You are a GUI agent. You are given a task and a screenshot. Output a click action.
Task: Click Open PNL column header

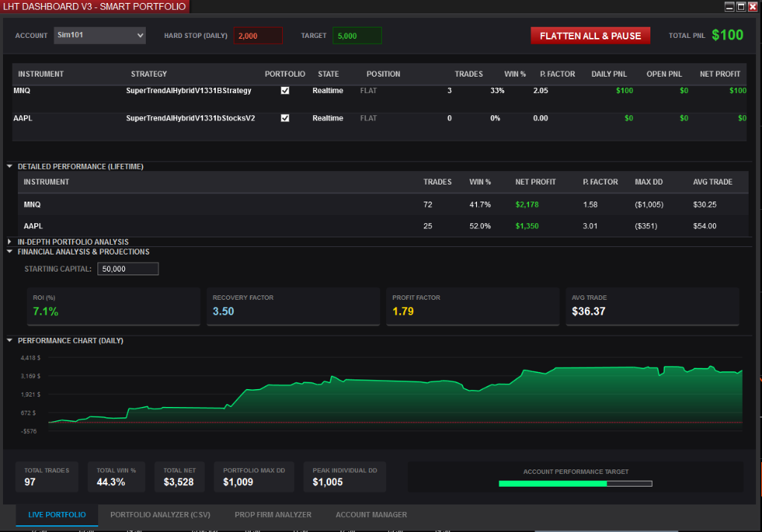[664, 74]
